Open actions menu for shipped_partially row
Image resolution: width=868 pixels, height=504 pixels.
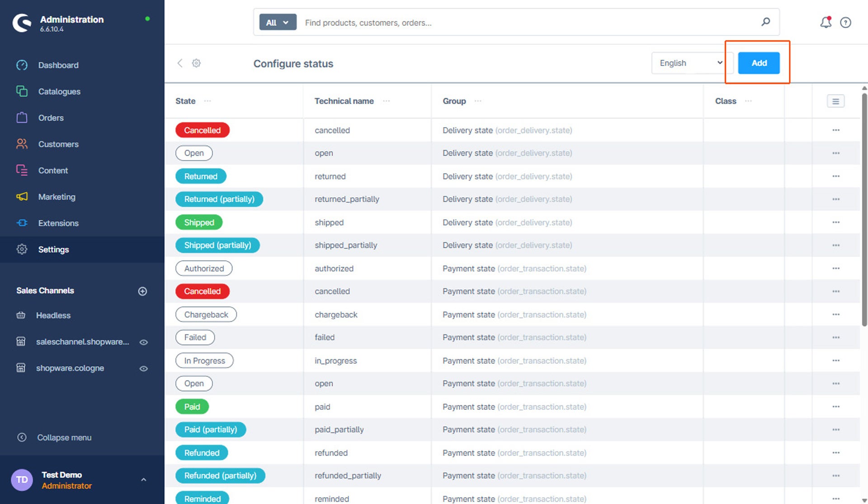(836, 245)
